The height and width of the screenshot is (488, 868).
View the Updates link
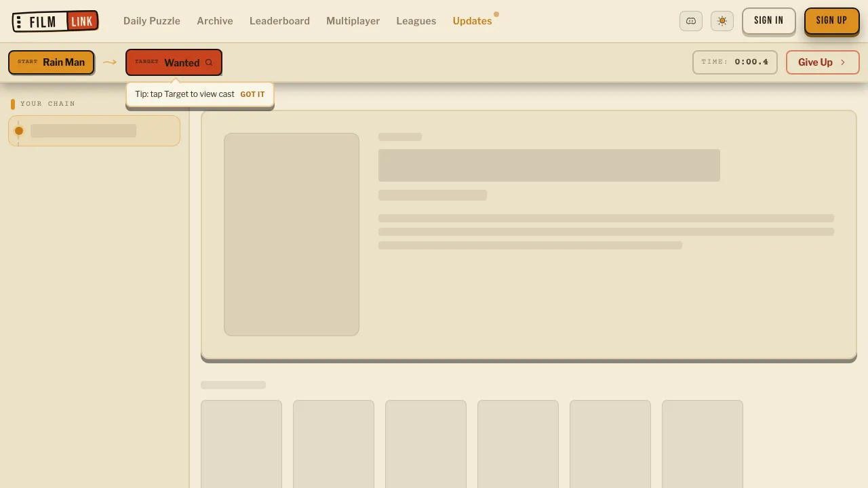coord(472,21)
